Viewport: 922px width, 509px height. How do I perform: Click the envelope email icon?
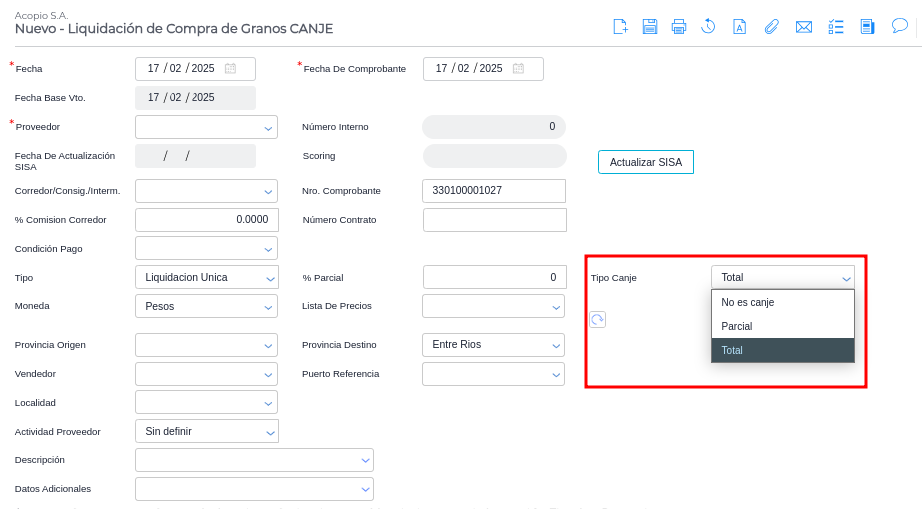click(x=803, y=27)
